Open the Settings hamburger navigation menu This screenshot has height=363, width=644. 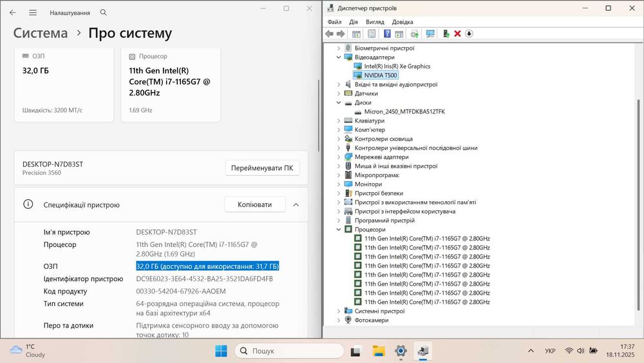(x=33, y=13)
